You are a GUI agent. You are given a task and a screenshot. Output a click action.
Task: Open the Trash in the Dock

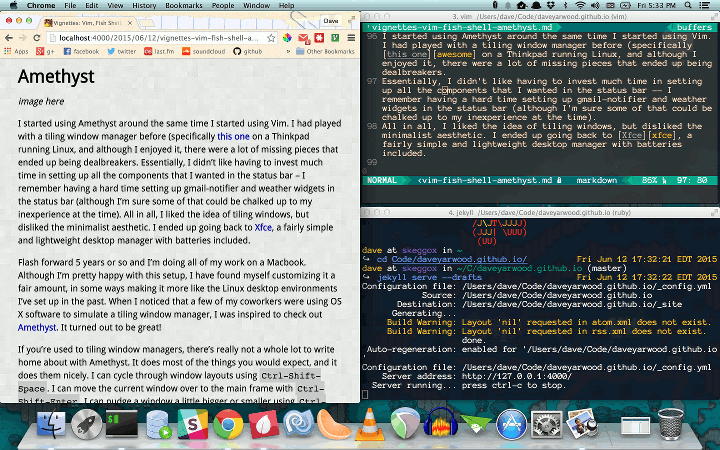point(670,424)
